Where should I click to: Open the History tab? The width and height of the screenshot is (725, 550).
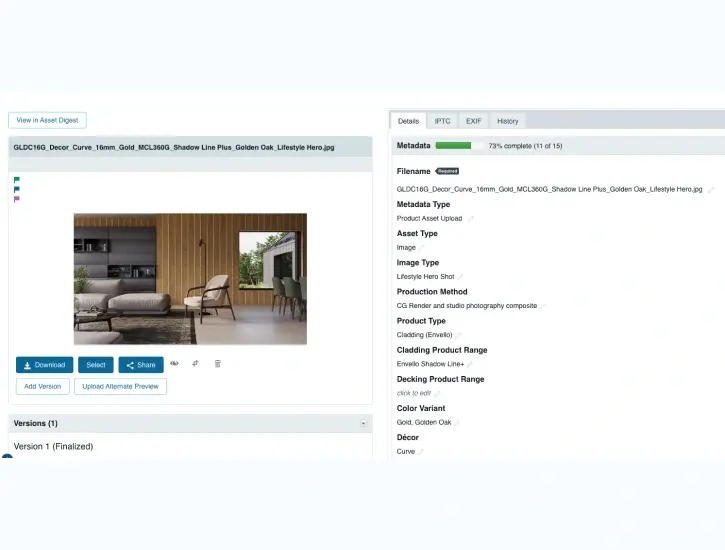tap(508, 121)
